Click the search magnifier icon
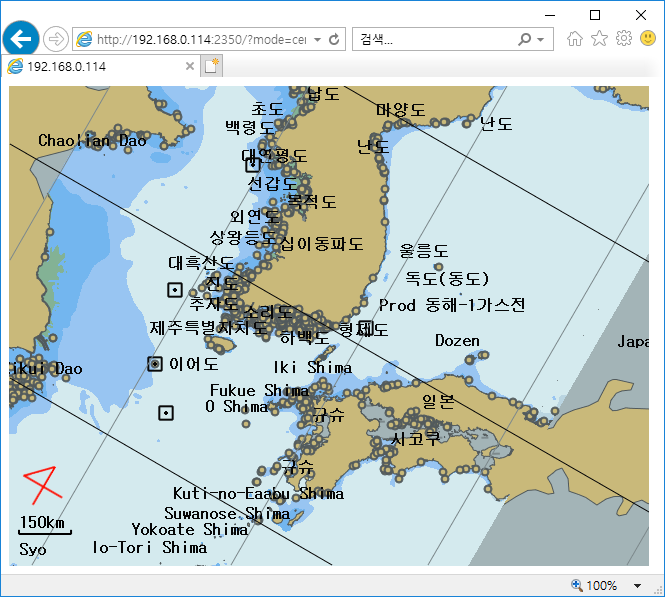Screen dimensions: 665x597 click(525, 40)
